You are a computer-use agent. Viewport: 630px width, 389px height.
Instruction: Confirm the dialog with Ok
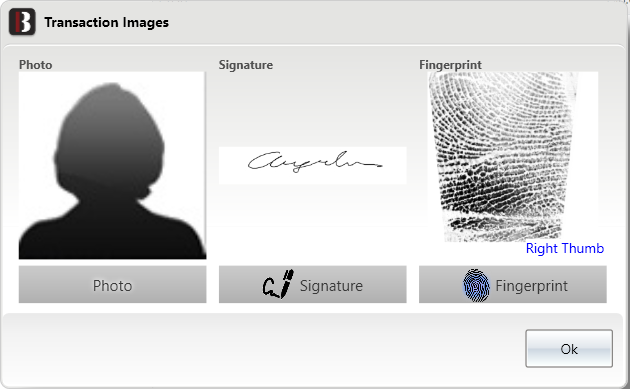(x=569, y=348)
